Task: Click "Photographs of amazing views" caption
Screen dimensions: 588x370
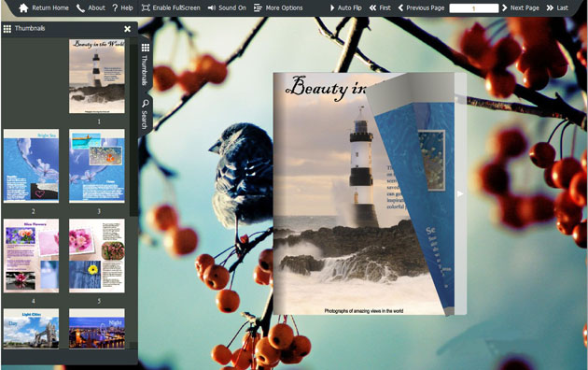Action: coord(363,311)
